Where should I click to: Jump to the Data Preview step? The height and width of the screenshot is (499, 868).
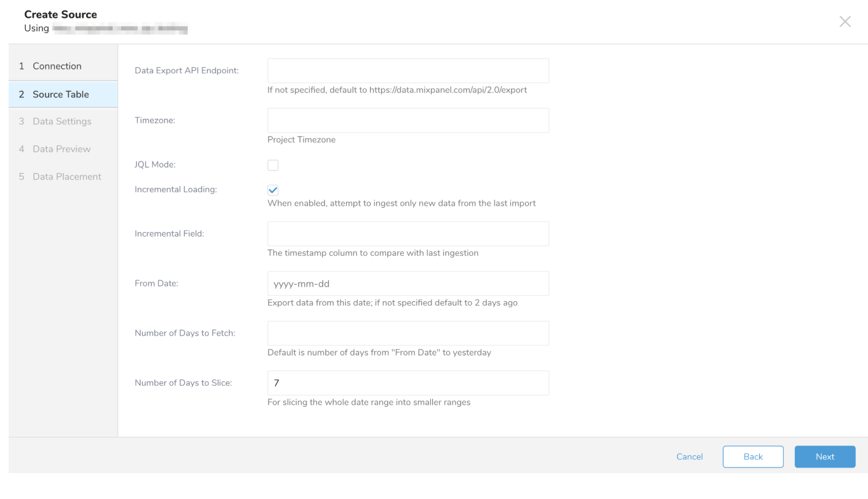click(x=61, y=149)
